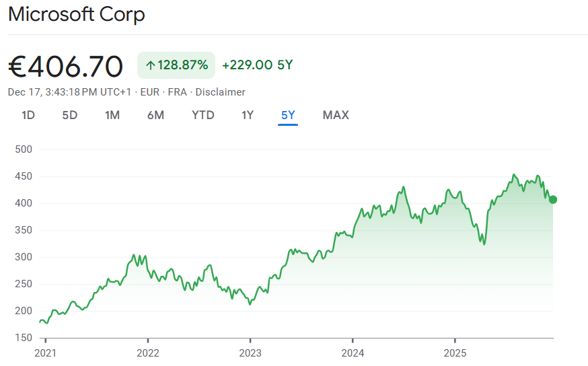The width and height of the screenshot is (588, 366).
Task: Switch to the 1D time range
Action: pyautogui.click(x=28, y=115)
